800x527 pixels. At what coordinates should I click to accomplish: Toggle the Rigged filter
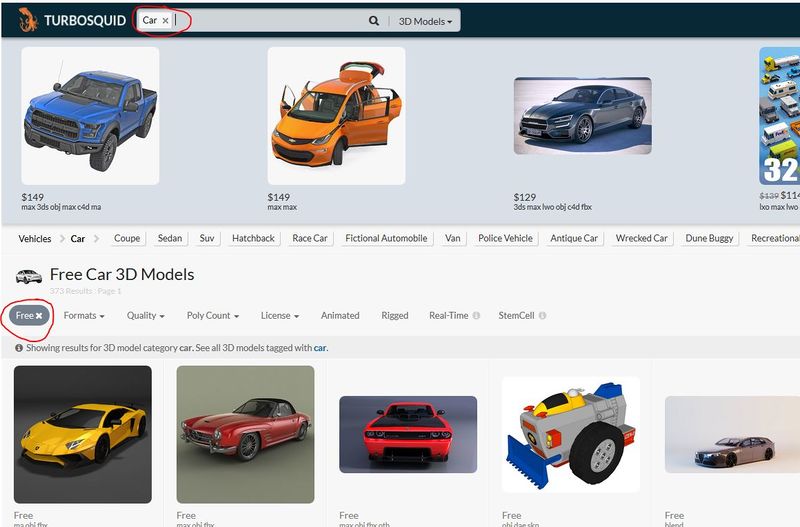pos(395,316)
